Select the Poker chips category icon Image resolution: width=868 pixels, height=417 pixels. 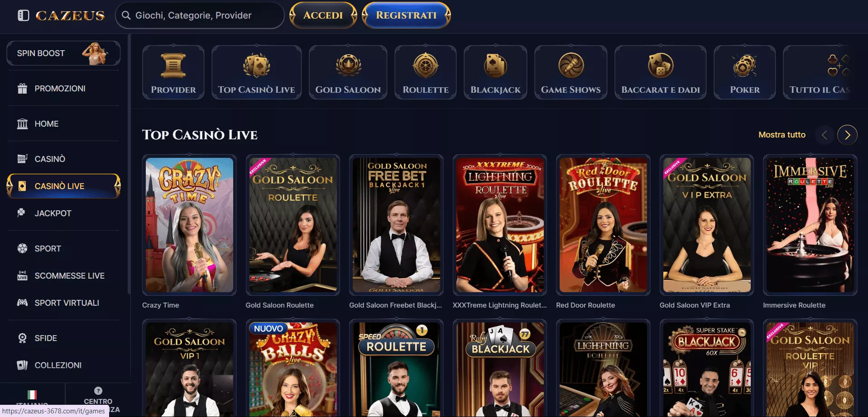(744, 66)
